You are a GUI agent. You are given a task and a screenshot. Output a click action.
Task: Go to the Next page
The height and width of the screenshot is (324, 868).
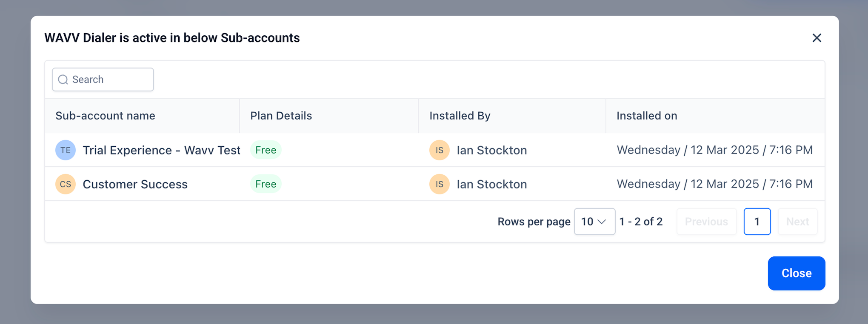click(797, 222)
